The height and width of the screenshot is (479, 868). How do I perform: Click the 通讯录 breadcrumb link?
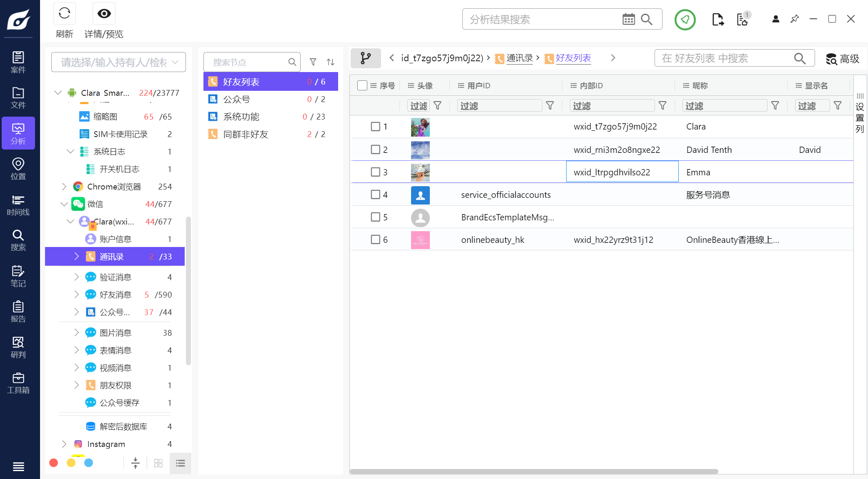click(x=519, y=58)
